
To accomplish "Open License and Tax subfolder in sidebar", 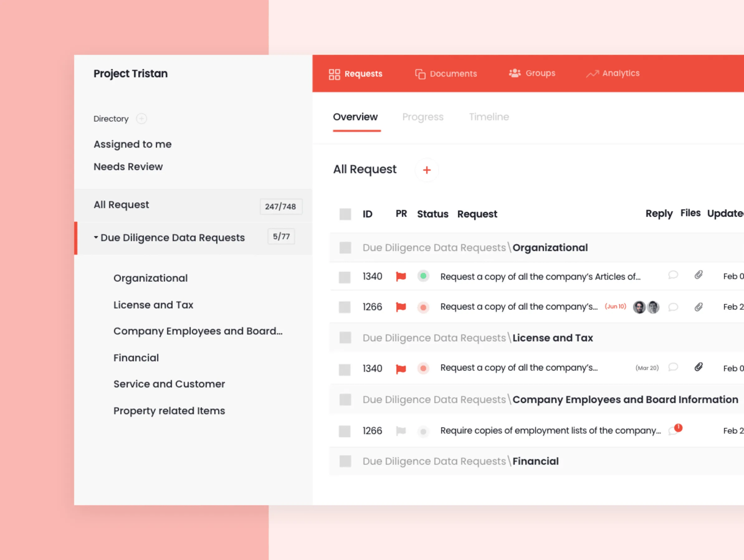I will pos(153,305).
